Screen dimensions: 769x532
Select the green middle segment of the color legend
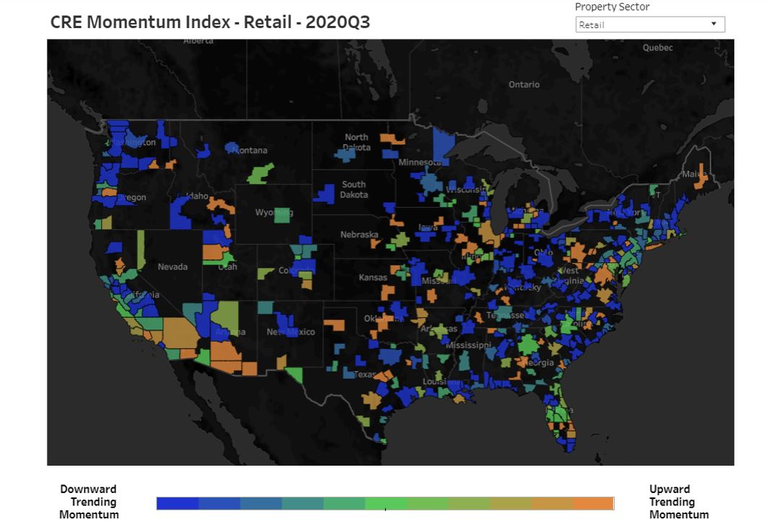pyautogui.click(x=386, y=502)
